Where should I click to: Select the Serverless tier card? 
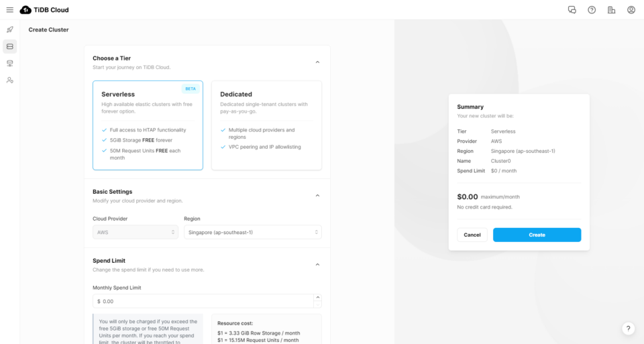pos(148,125)
